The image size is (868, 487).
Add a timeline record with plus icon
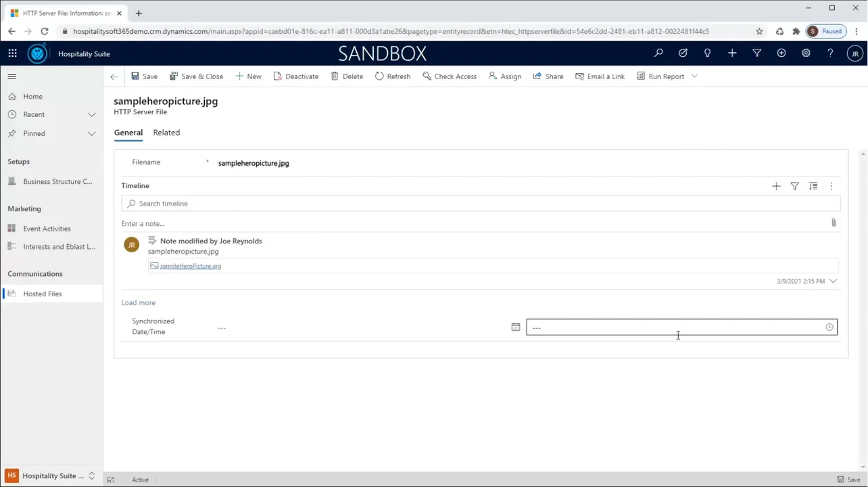pyautogui.click(x=776, y=186)
